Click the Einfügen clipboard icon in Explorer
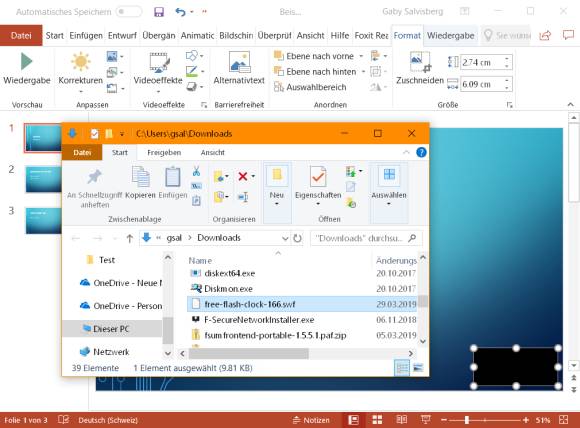The width and height of the screenshot is (580, 428). click(172, 177)
